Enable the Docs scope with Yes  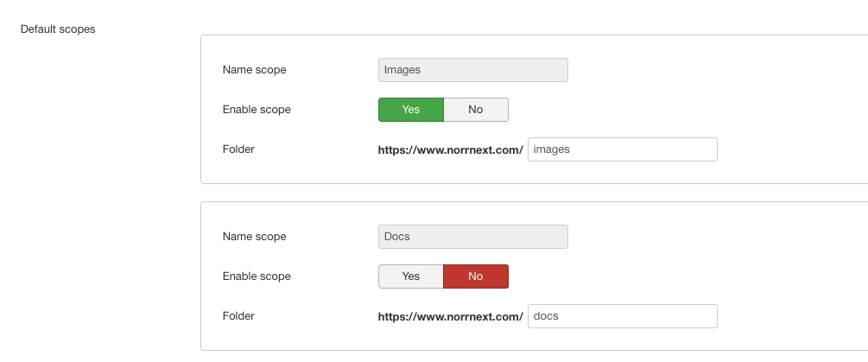(411, 276)
